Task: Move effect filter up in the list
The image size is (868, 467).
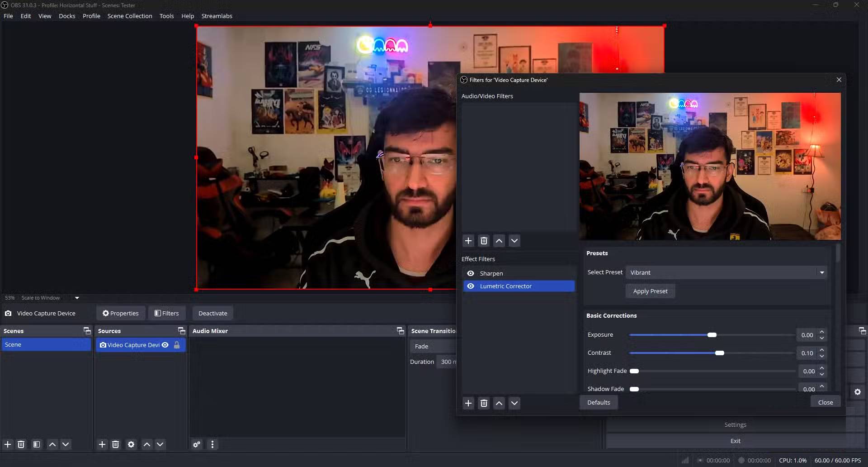Action: [499, 403]
